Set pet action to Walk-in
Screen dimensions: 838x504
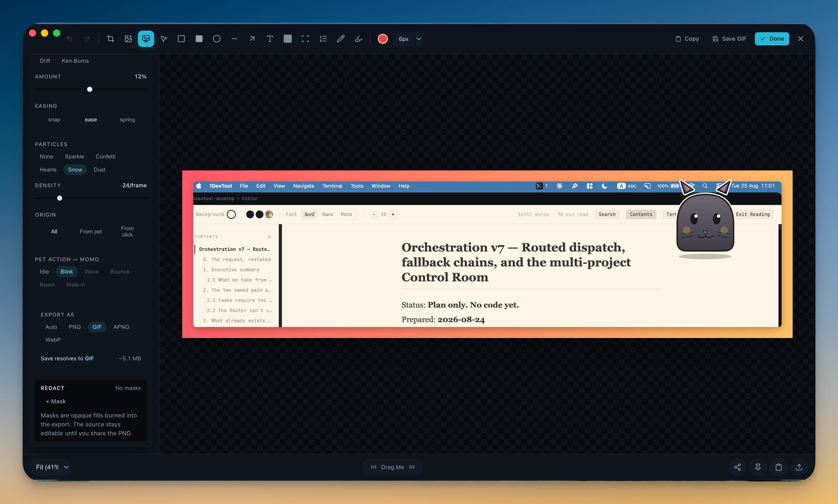[x=75, y=285]
